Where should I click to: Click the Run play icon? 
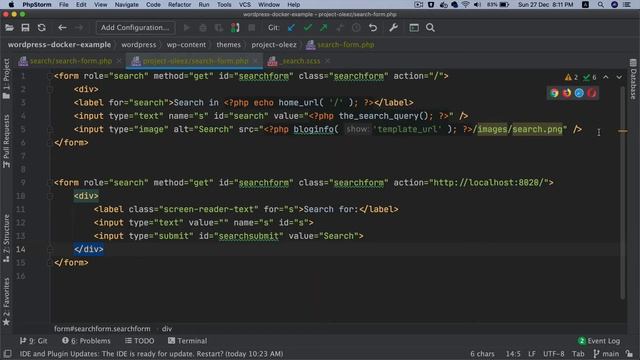click(187, 28)
